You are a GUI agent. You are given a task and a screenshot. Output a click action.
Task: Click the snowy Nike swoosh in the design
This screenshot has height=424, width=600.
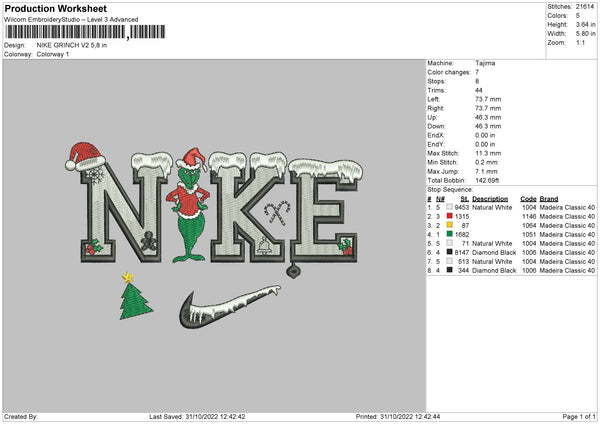point(230,307)
